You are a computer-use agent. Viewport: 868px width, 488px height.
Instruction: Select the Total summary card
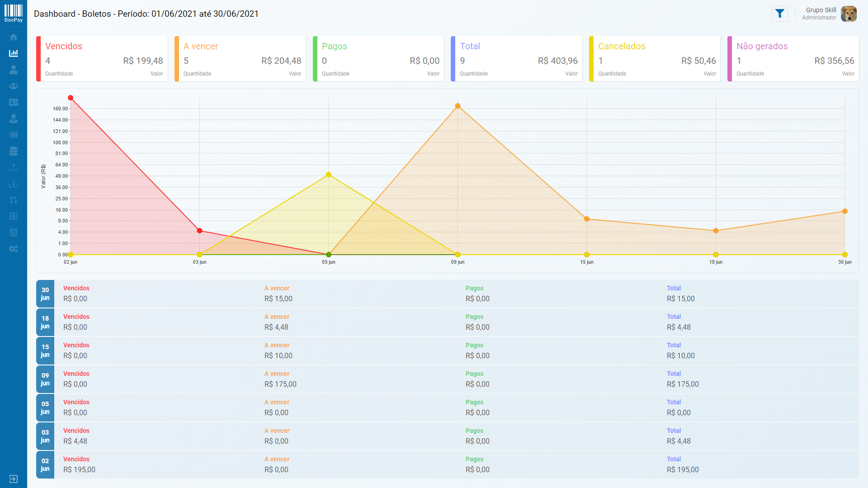point(517,59)
